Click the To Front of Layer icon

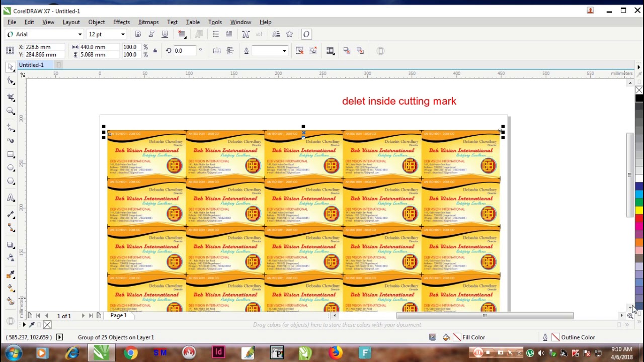[x=347, y=51]
